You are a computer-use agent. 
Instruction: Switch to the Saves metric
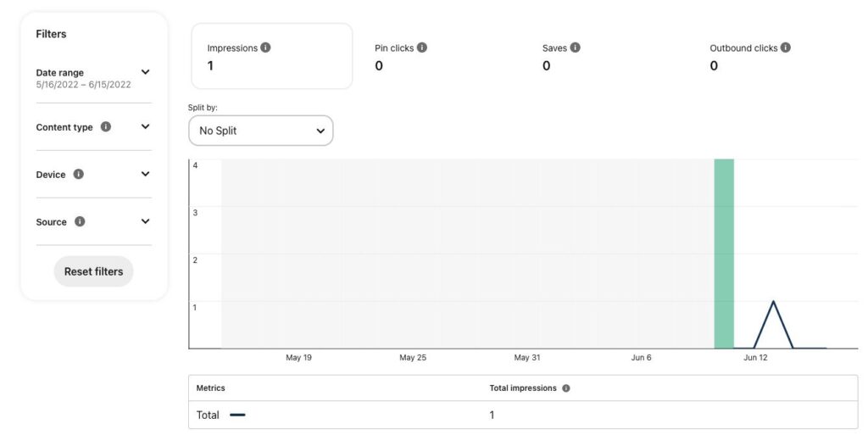[560, 57]
